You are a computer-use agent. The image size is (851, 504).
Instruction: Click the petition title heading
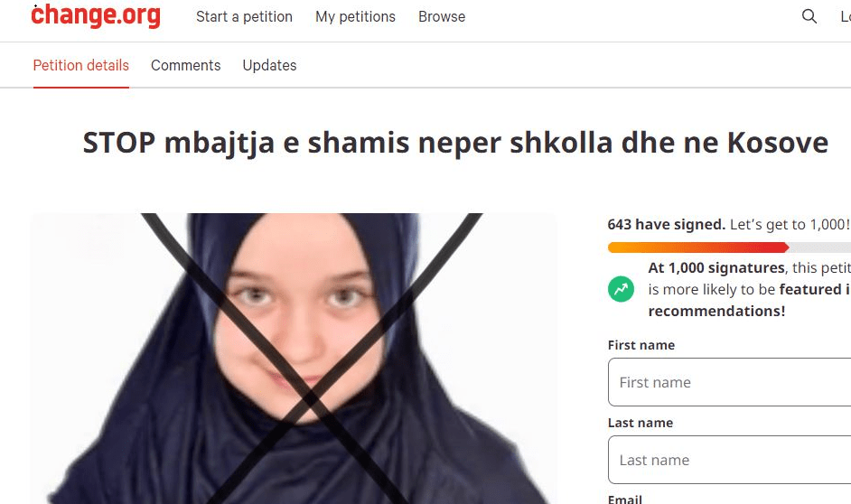coord(455,143)
